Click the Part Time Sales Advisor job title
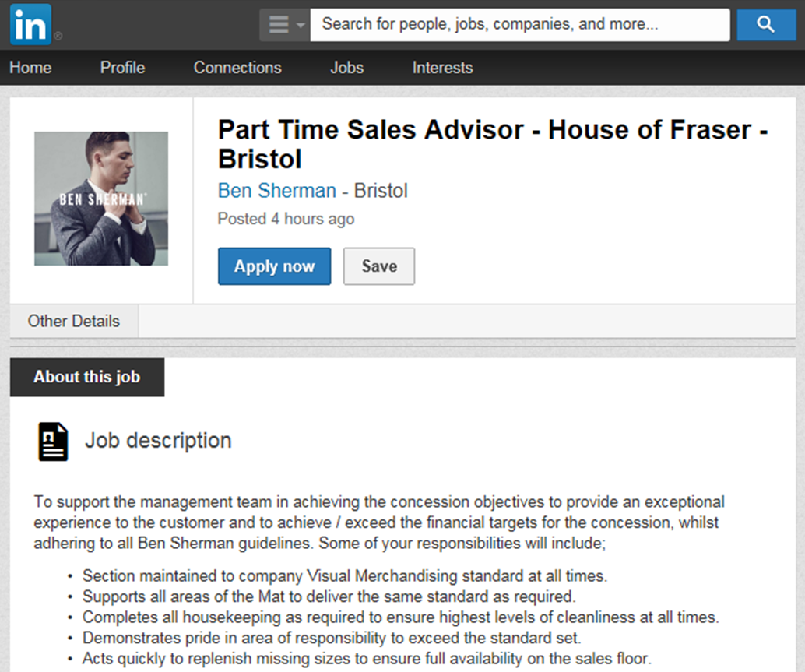Image resolution: width=805 pixels, height=672 pixels. coord(493,144)
